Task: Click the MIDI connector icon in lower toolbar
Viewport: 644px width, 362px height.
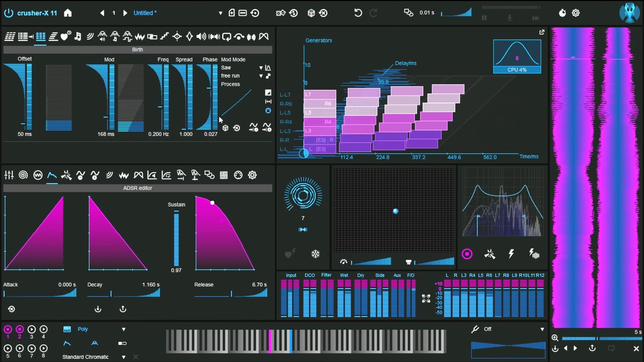Action: (x=238, y=175)
